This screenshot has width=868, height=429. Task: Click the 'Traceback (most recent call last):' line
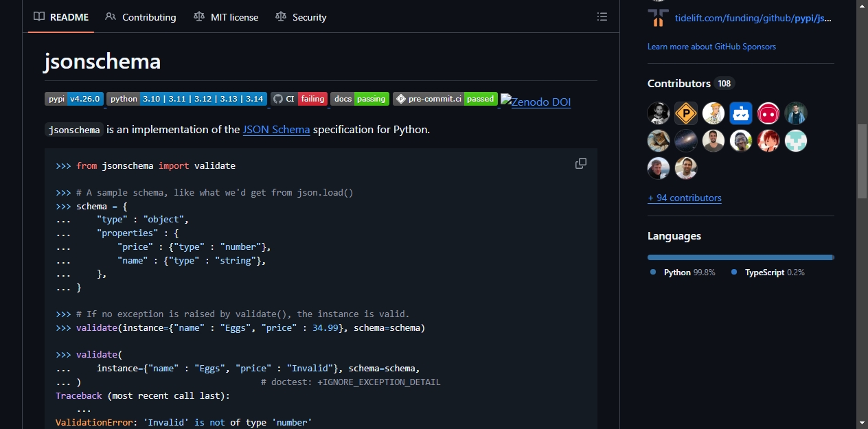[x=143, y=395]
